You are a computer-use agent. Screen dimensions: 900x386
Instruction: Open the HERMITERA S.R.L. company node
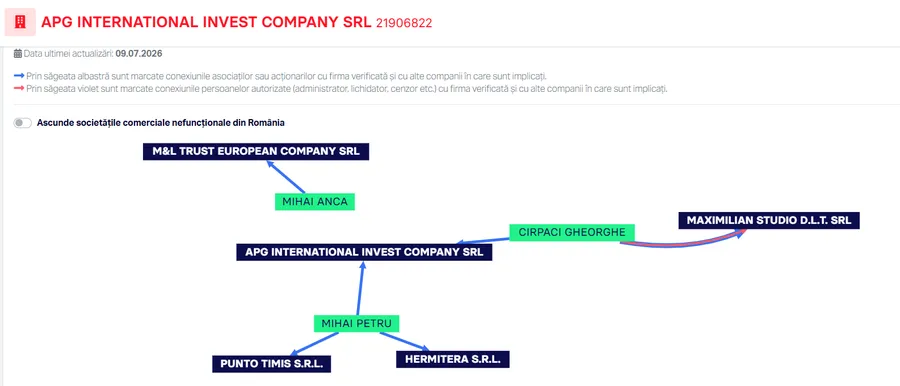click(x=453, y=360)
